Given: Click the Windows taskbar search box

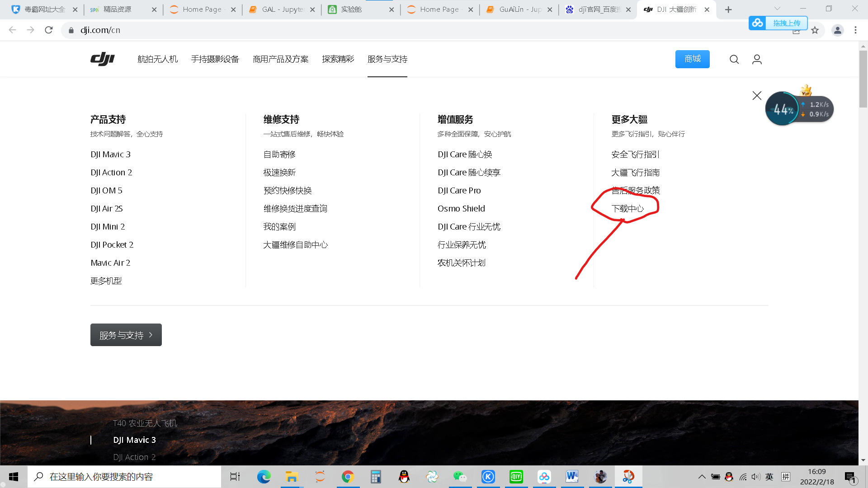Looking at the screenshot, I should click(x=124, y=477).
